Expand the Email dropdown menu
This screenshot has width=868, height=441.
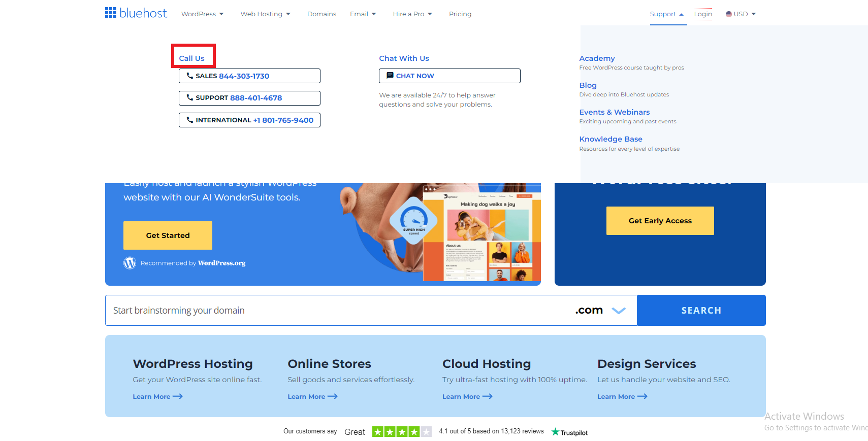pos(363,14)
